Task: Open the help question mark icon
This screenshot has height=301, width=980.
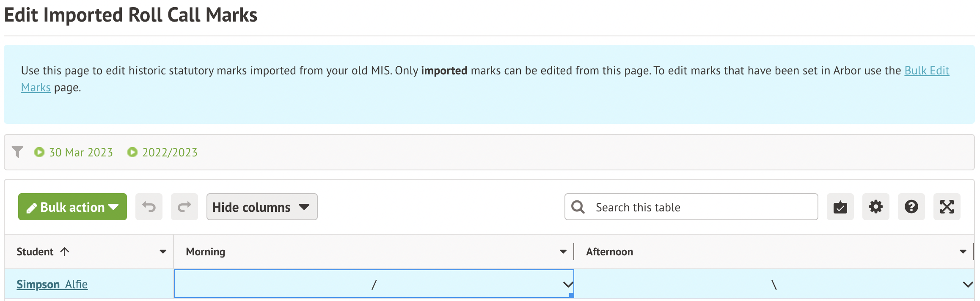Action: click(x=911, y=207)
